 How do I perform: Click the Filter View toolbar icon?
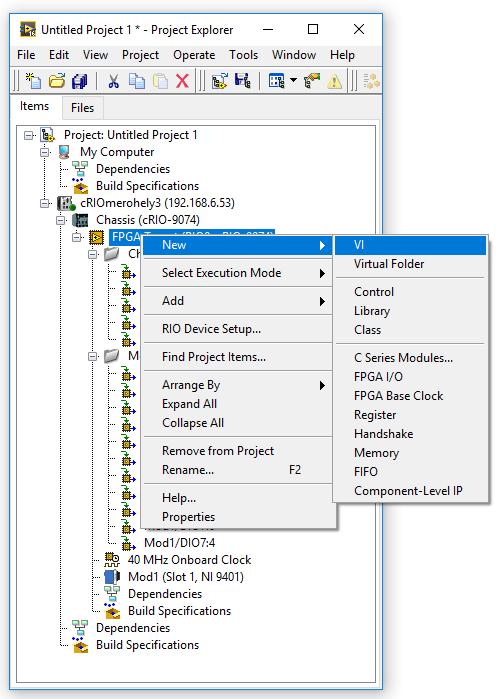tap(277, 81)
